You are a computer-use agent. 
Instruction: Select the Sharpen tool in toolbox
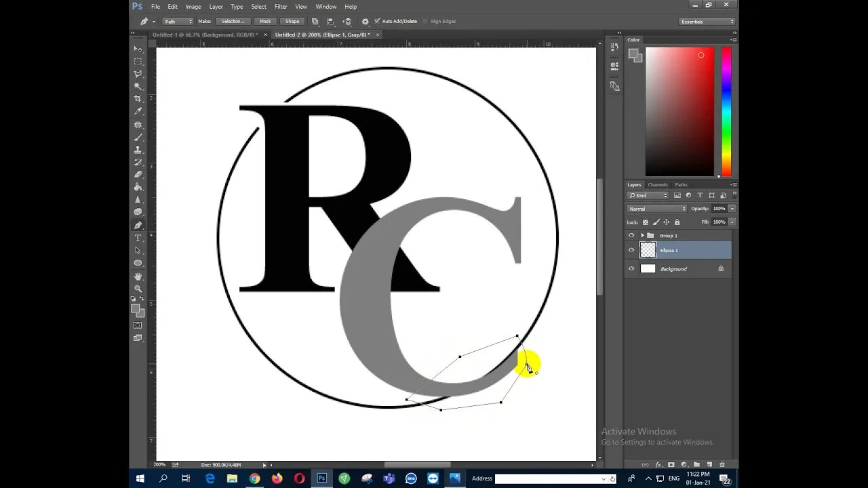tap(138, 200)
